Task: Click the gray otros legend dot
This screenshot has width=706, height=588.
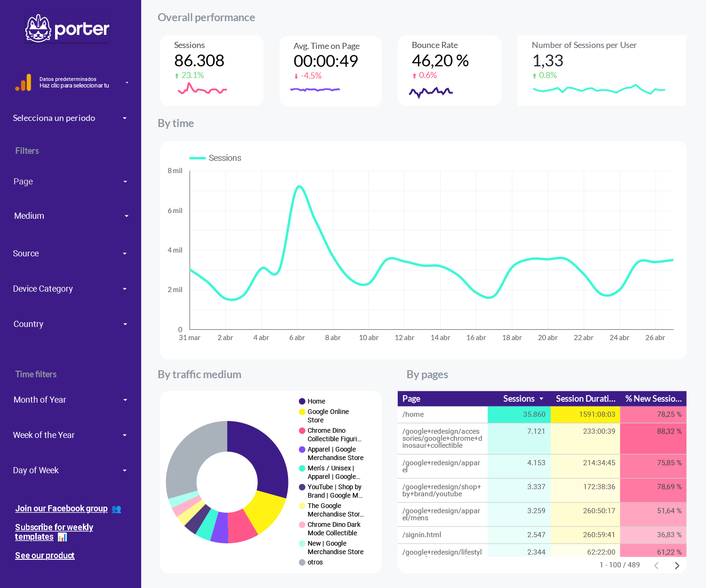Action: click(302, 562)
